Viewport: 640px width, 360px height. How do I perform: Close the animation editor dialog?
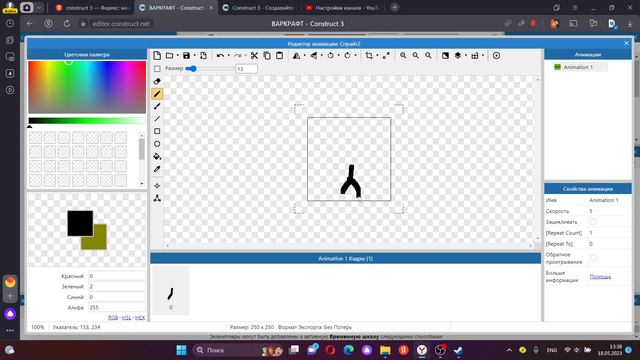click(x=627, y=44)
